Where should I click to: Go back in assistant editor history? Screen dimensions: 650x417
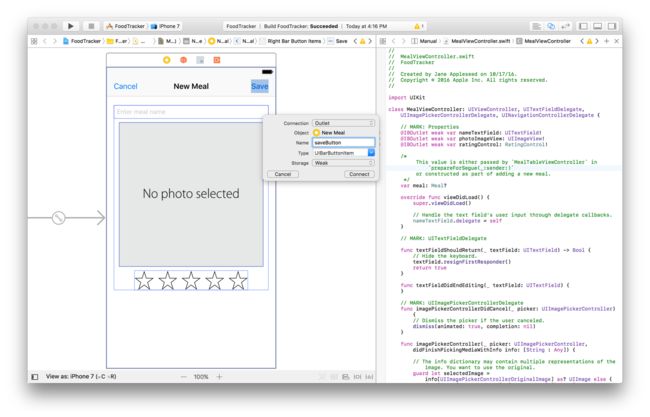point(394,41)
